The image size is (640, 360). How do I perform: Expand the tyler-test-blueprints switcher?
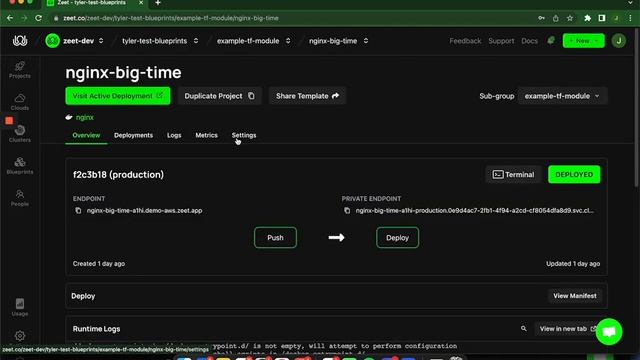point(196,41)
